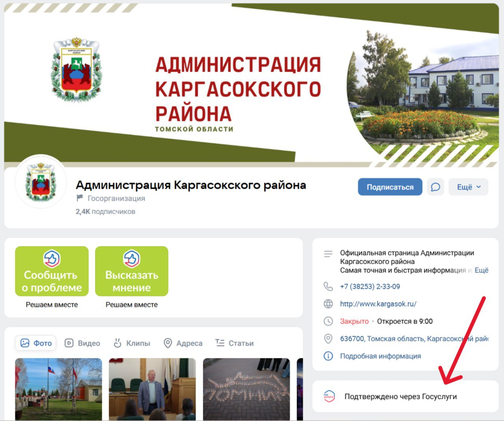Click the phone handset icon beside the number
Screen dimensions: 504x421
coord(328,287)
